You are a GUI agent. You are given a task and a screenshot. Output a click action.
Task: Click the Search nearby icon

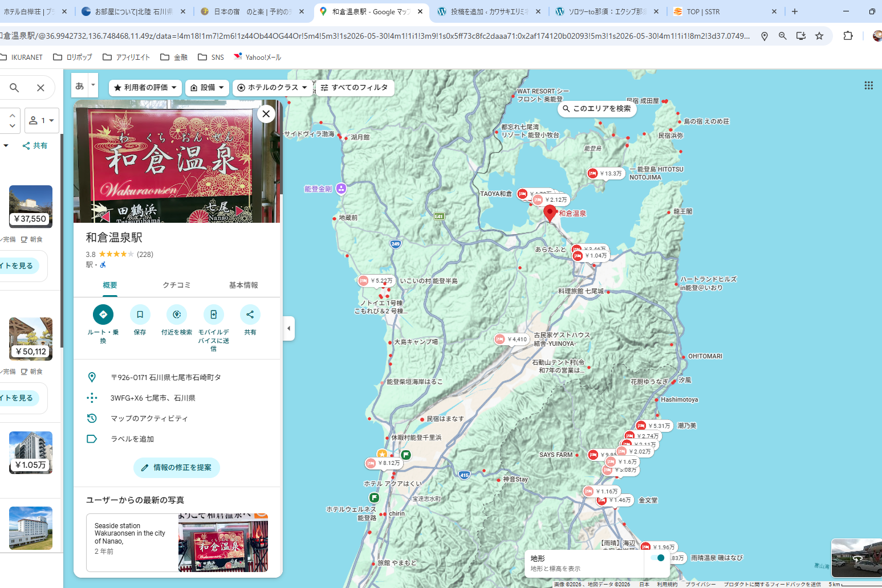click(177, 315)
